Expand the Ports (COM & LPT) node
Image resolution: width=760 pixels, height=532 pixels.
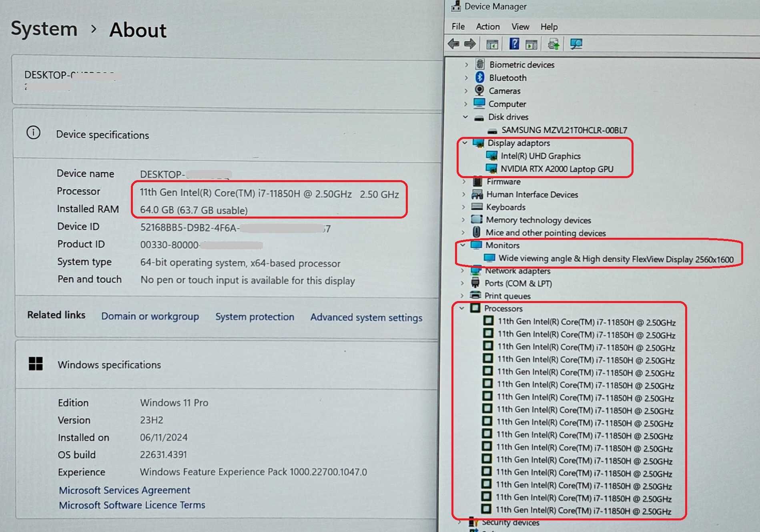point(462,283)
